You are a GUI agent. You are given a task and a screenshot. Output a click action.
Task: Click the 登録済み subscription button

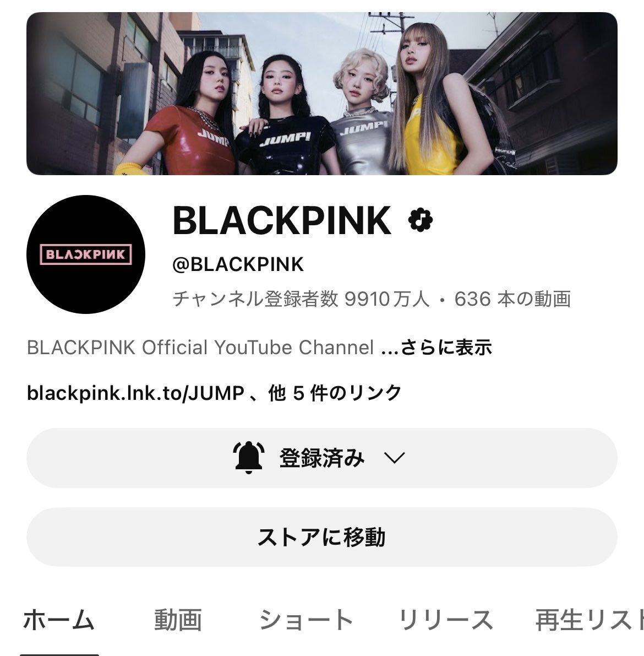click(x=322, y=458)
